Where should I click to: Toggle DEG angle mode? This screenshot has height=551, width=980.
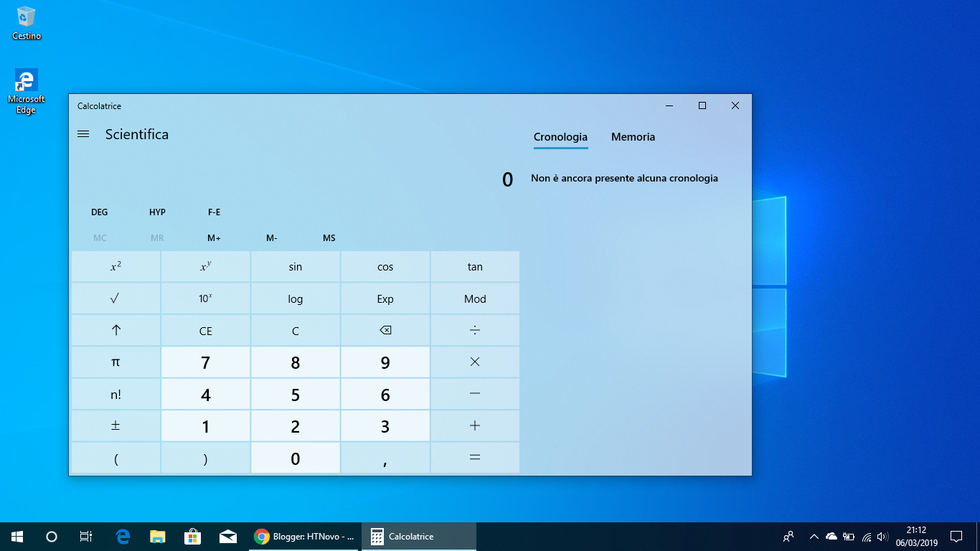pos(99,212)
